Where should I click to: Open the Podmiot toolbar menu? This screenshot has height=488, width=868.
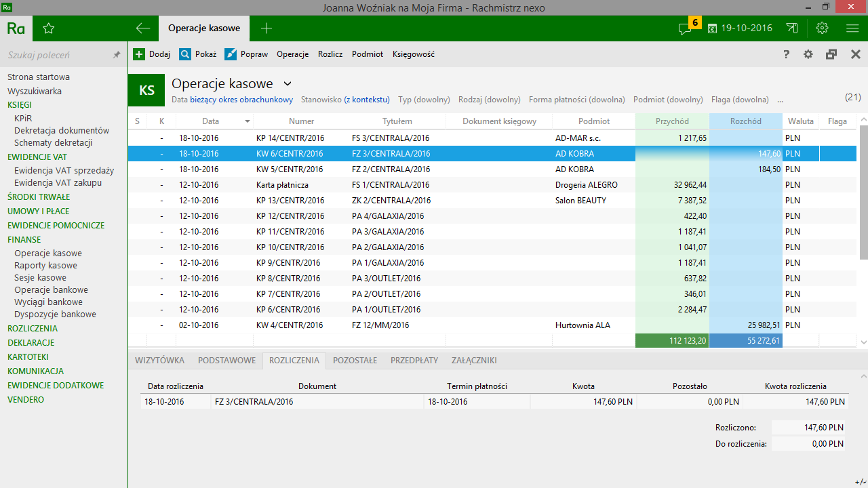point(368,54)
